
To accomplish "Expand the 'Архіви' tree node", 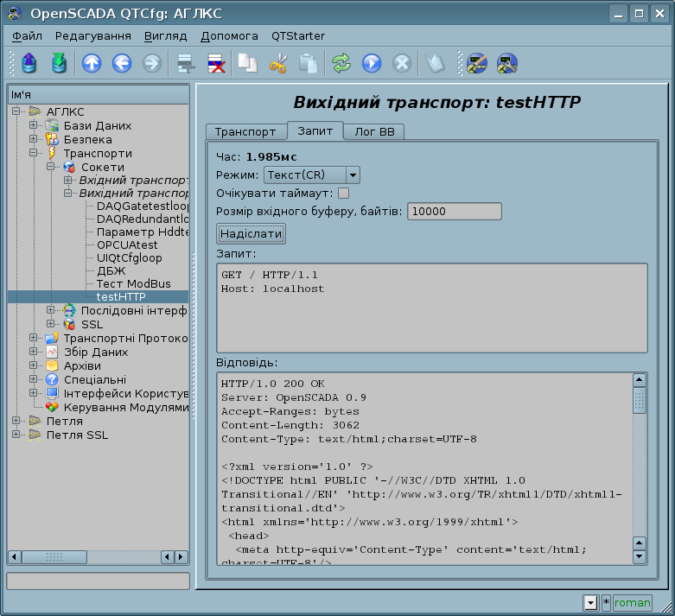I will [34, 365].
